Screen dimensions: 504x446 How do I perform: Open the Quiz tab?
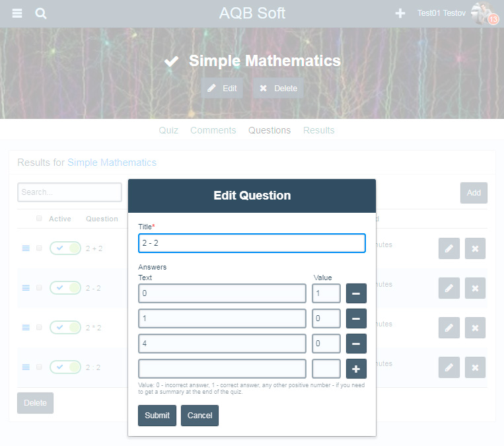coord(168,130)
